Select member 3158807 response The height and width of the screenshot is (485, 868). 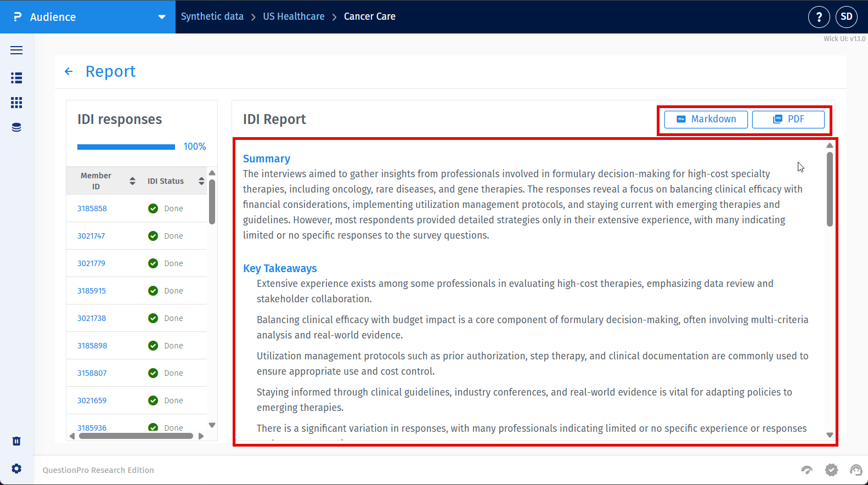point(92,373)
